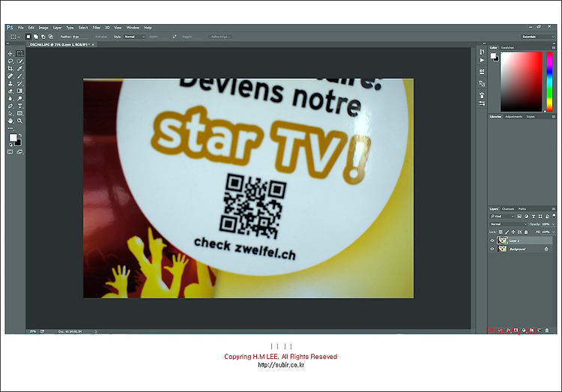Select the Quick Selection tool
562x392 pixels.
pyautogui.click(x=19, y=61)
